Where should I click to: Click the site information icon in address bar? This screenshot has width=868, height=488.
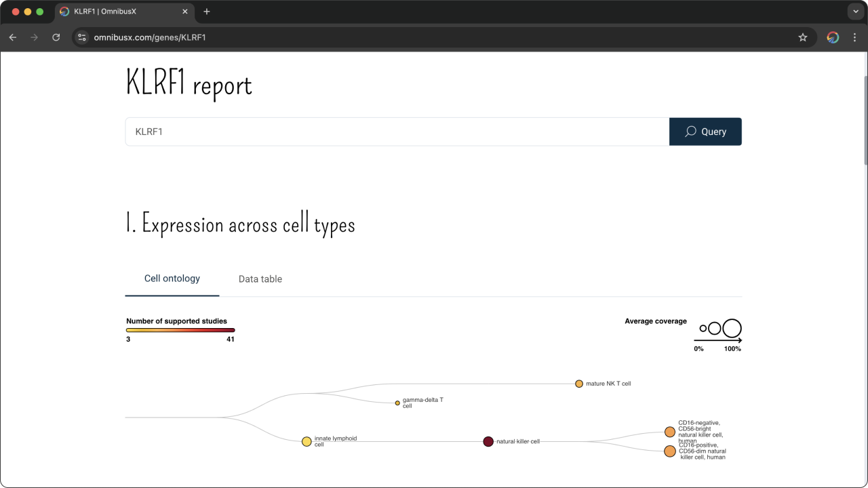click(82, 37)
